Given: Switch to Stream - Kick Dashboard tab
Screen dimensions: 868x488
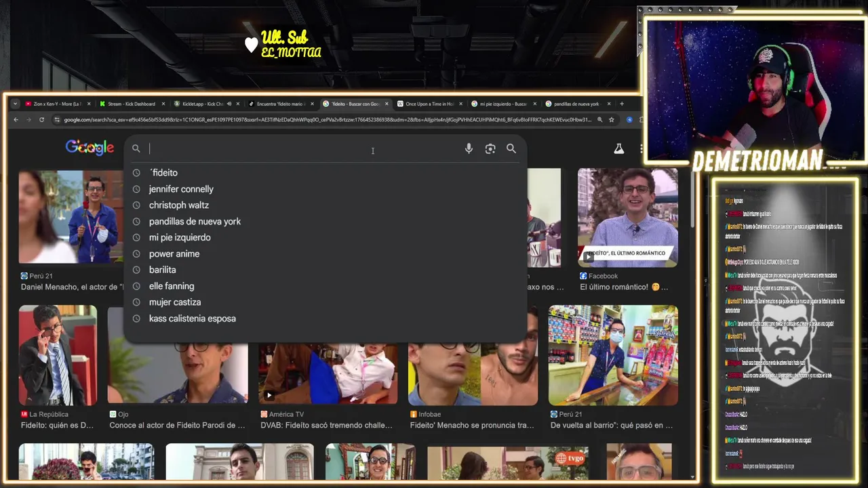Looking at the screenshot, I should coord(132,104).
